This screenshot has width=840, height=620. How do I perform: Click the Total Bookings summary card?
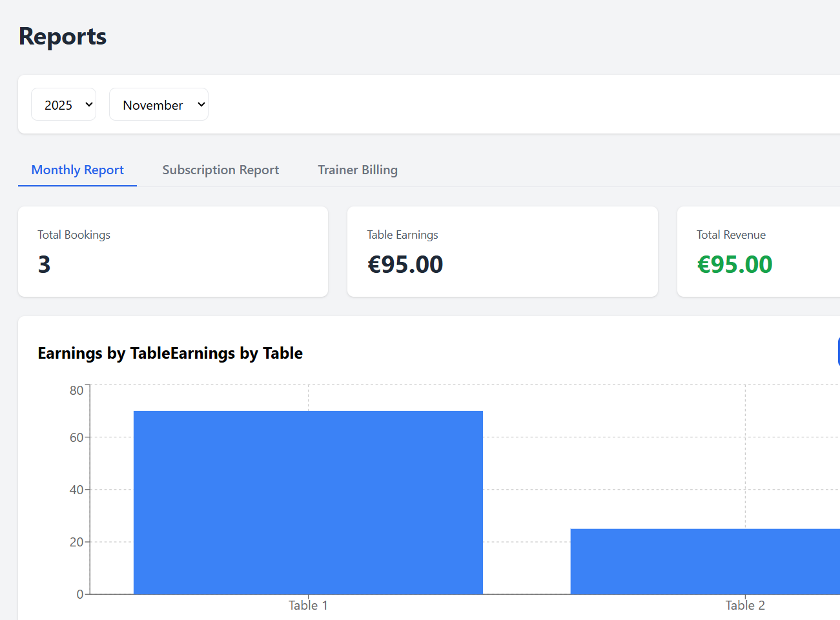click(x=172, y=252)
